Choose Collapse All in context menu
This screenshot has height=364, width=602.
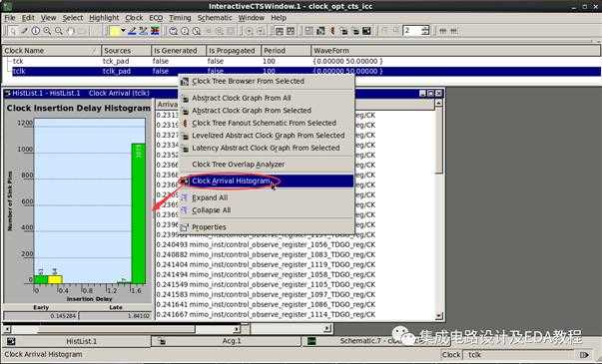tap(267, 210)
